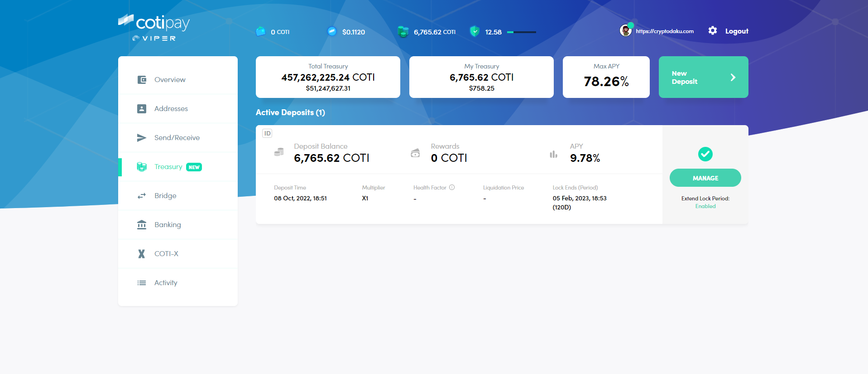This screenshot has width=868, height=374.
Task: Log out using the Logout link
Action: pos(737,31)
